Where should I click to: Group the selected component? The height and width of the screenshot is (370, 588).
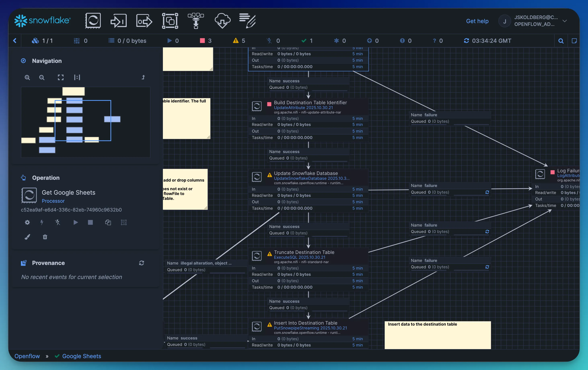124,222
